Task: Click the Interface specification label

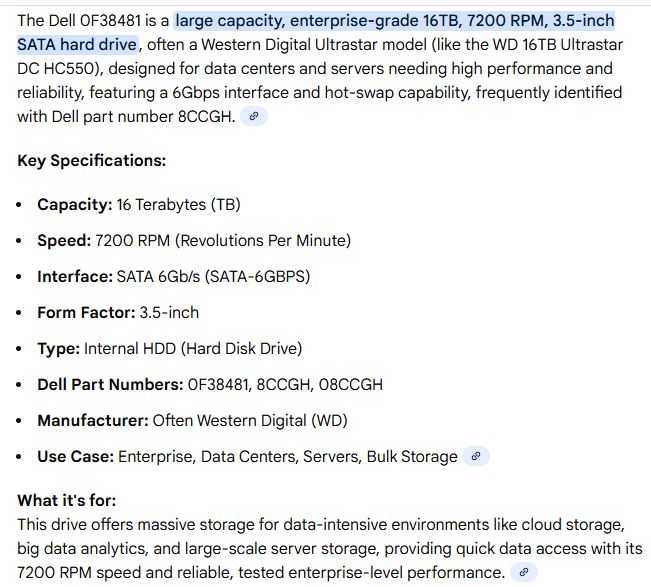Action: pos(74,276)
